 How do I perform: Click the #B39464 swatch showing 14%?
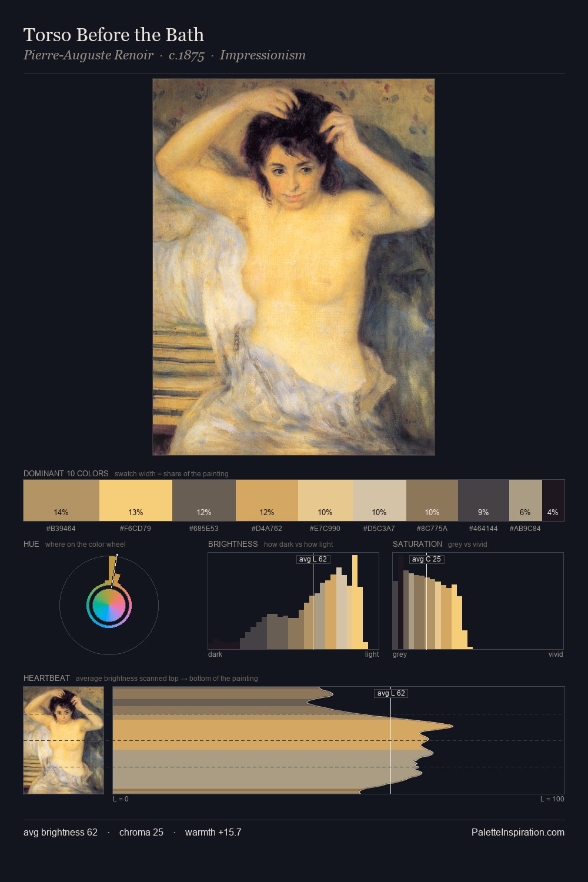[61, 500]
